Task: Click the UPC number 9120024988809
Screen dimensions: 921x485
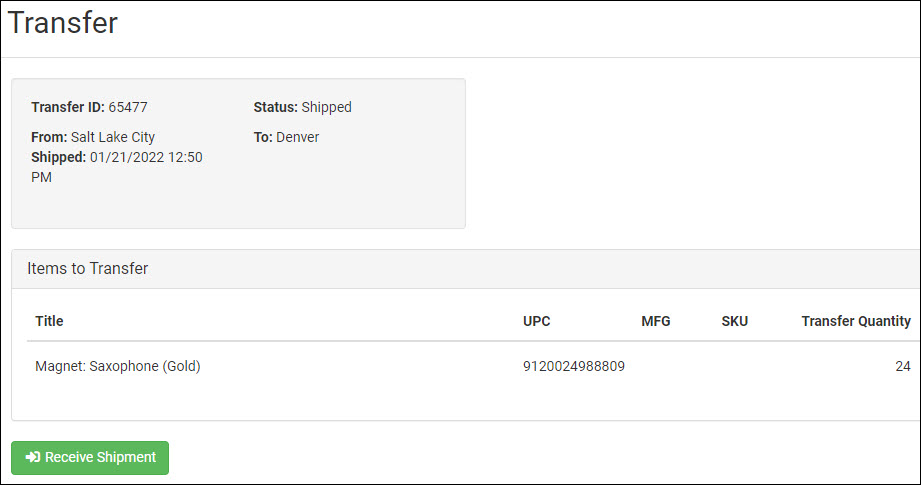Action: (x=574, y=366)
